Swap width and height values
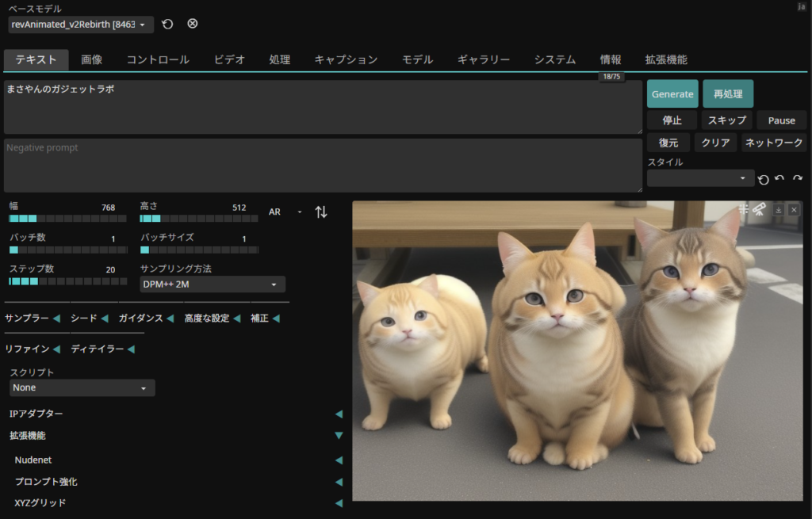812x519 pixels. (x=321, y=212)
